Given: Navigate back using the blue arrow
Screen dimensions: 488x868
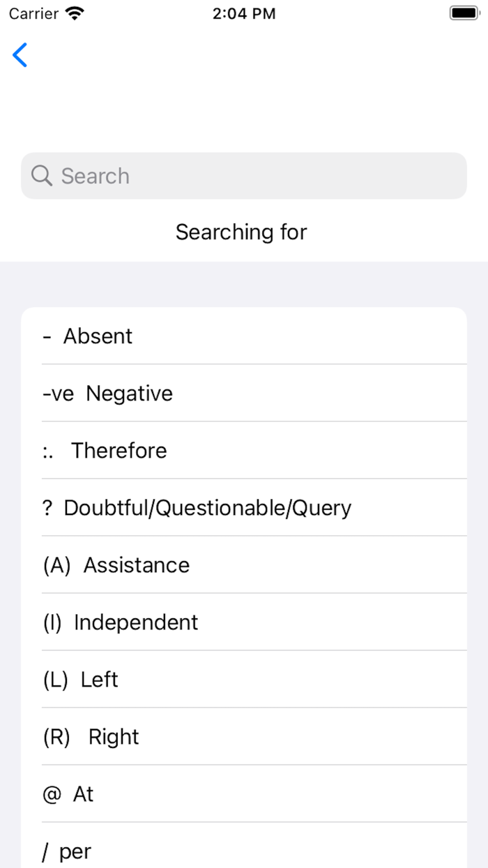Looking at the screenshot, I should pos(20,55).
